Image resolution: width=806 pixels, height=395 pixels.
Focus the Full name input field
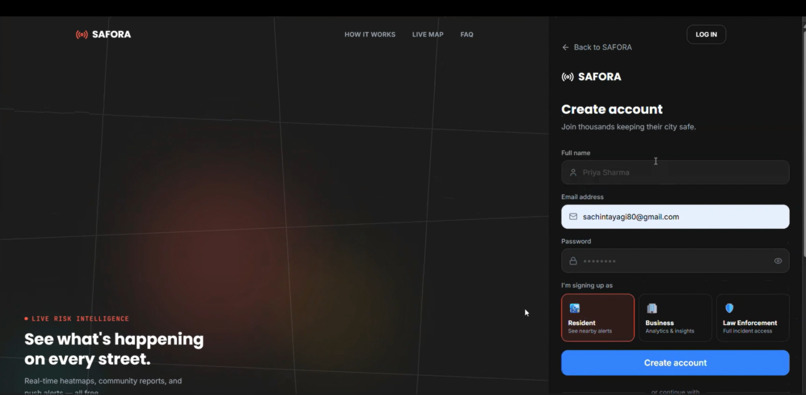point(675,172)
